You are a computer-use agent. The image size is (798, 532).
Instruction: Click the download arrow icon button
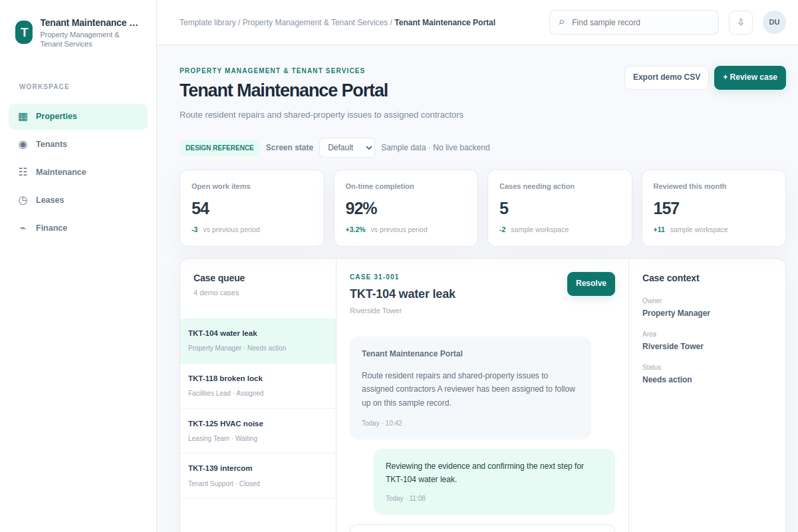741,22
